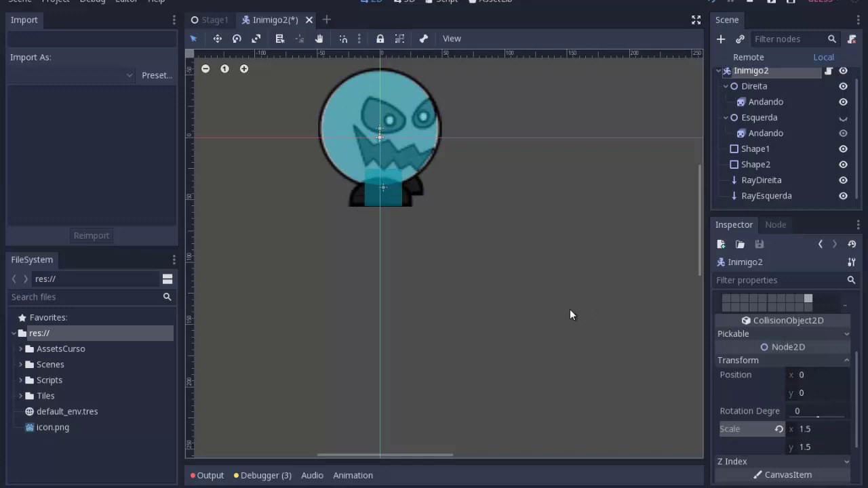Activate the Rotate Mode tool
The image size is (868, 488).
tap(237, 39)
